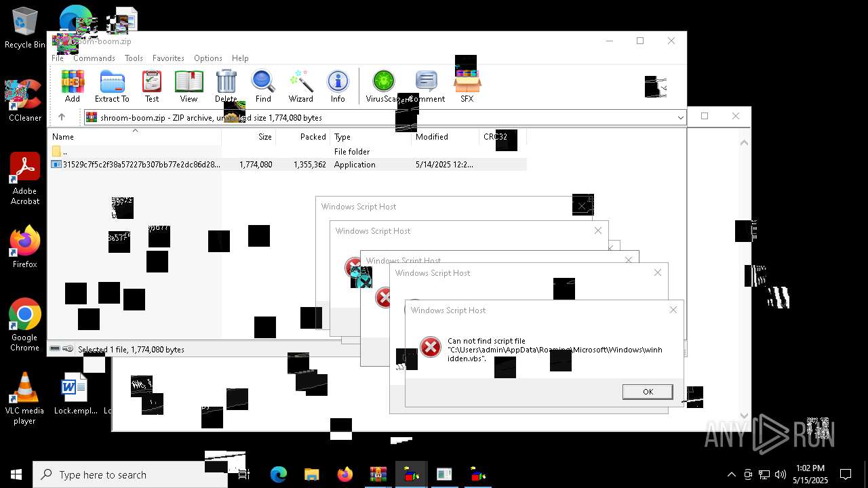Click the 1,355,362 packed size cell
The width and height of the screenshot is (868, 488).
(x=310, y=165)
